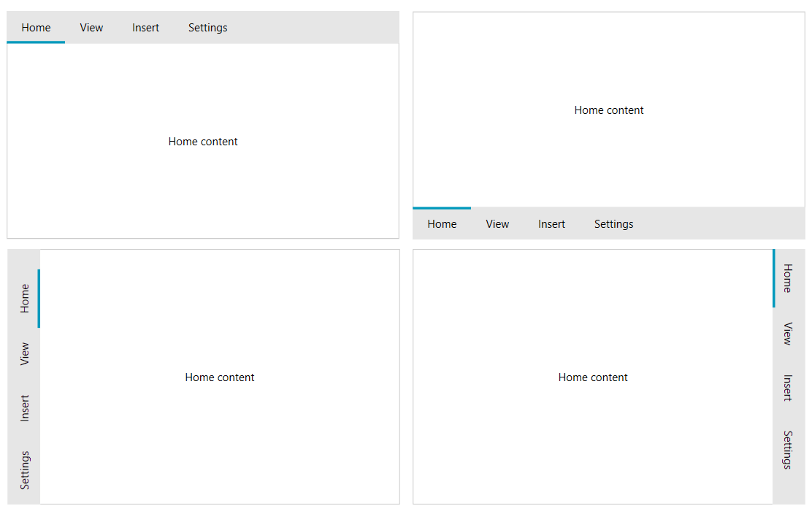This screenshot has width=812, height=514.
Task: Click Home in the bottom tab strip
Action: click(x=442, y=223)
